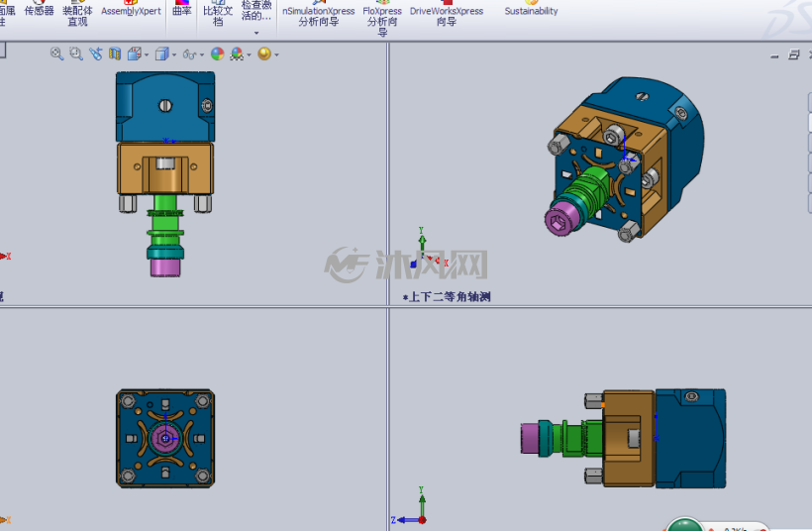
Task: Toggle the Section View icon
Action: pos(115,53)
